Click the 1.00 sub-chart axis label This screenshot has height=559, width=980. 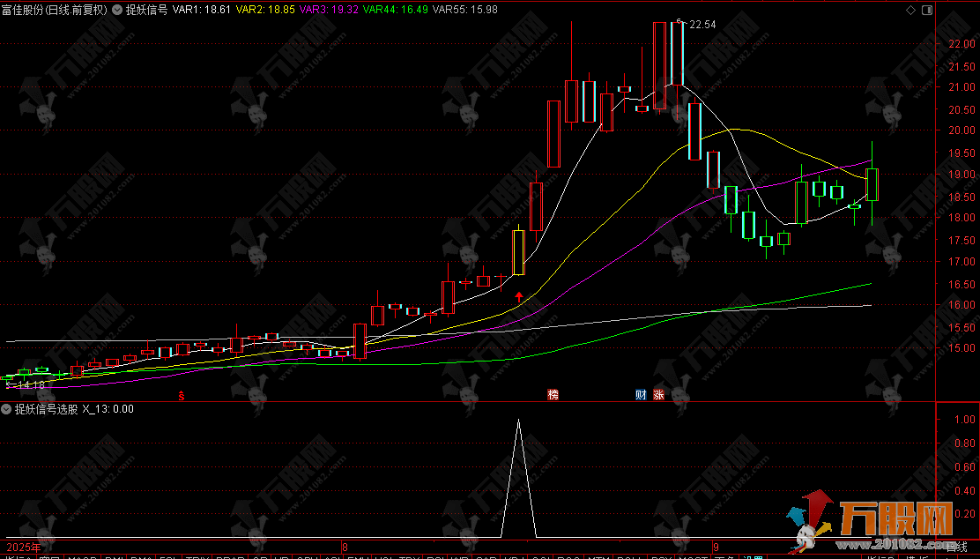click(x=965, y=420)
